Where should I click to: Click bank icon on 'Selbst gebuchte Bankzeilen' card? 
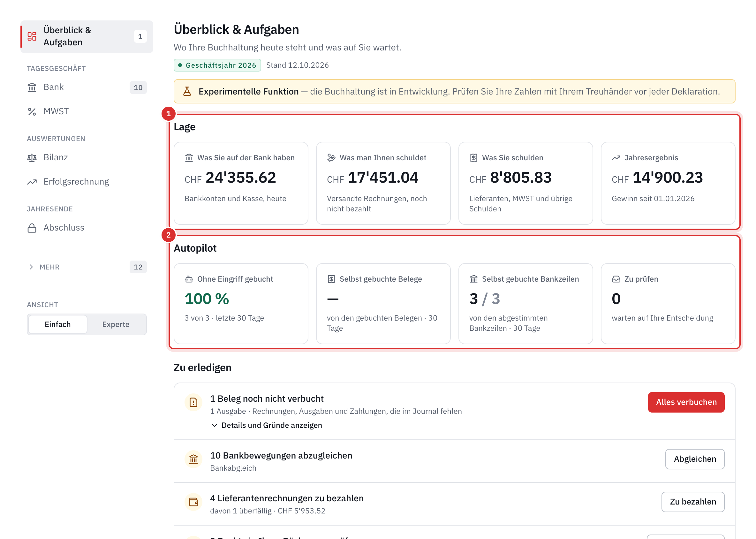(x=473, y=279)
